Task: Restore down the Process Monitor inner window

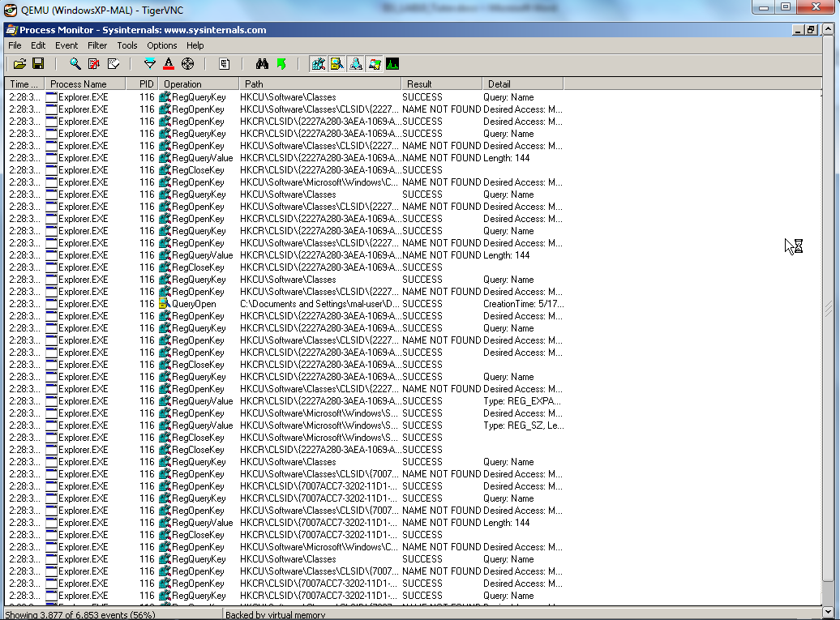Action: [811, 30]
